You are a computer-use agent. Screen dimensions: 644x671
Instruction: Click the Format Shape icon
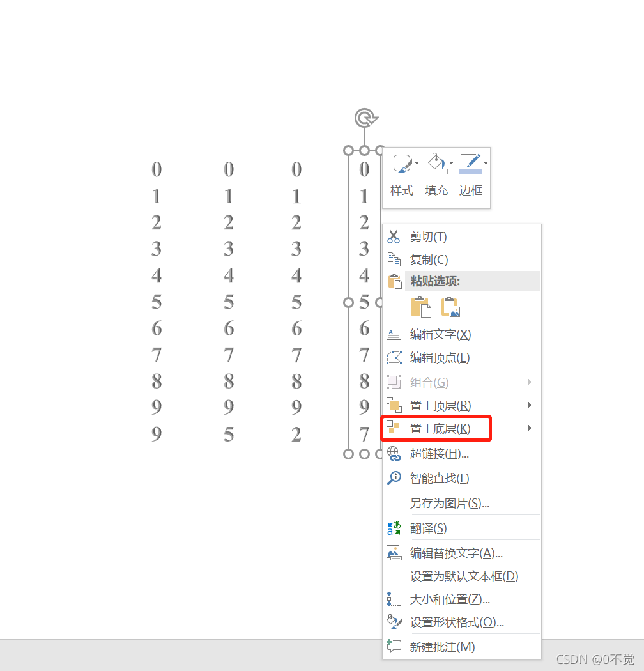click(394, 622)
